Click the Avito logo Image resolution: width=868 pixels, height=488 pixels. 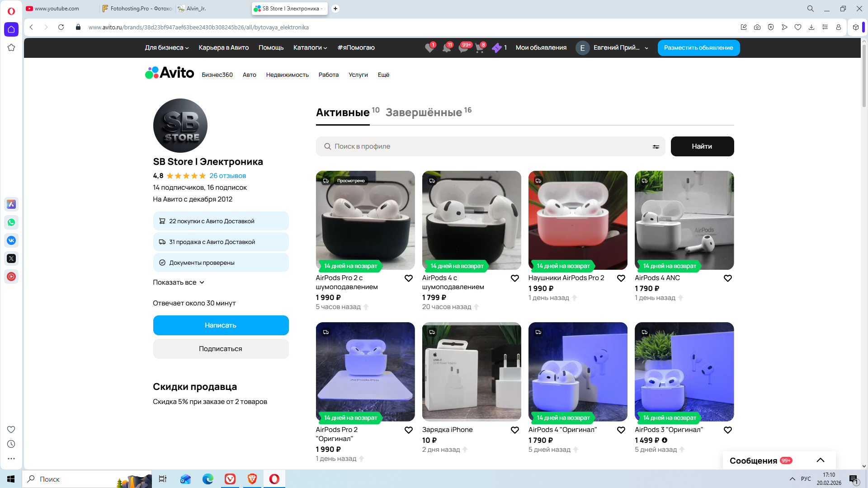pyautogui.click(x=170, y=73)
